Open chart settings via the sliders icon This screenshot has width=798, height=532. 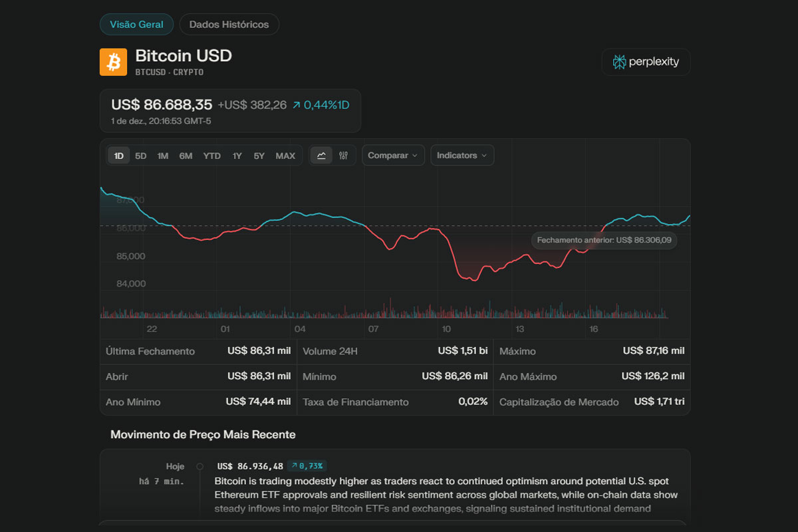343,155
